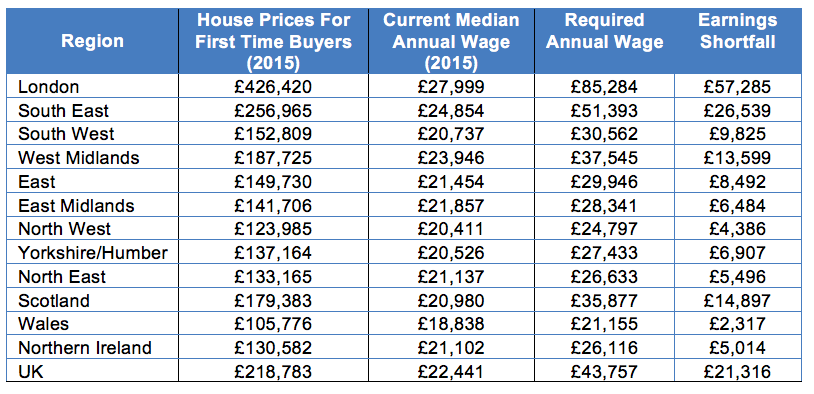Select the UK total row label
This screenshot has width=814, height=394.
coord(31,371)
